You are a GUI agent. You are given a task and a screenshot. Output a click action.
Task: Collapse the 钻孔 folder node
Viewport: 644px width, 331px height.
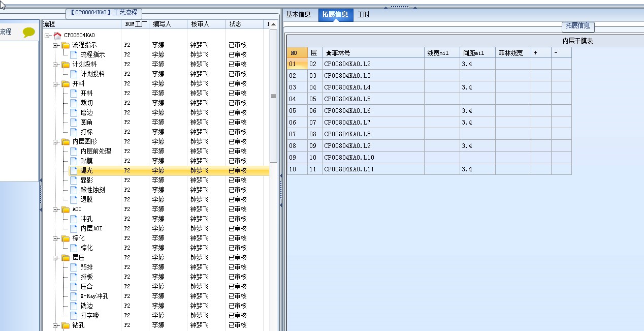55,325
